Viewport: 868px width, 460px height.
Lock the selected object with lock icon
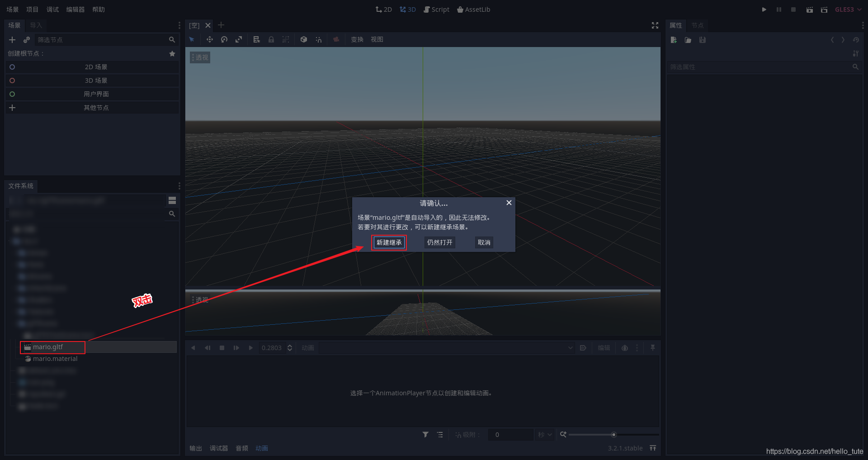pyautogui.click(x=271, y=40)
